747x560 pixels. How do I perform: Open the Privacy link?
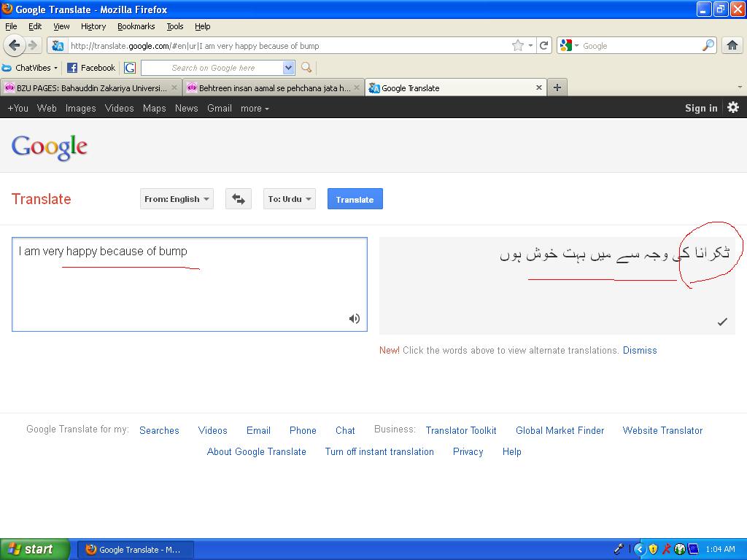pyautogui.click(x=468, y=452)
